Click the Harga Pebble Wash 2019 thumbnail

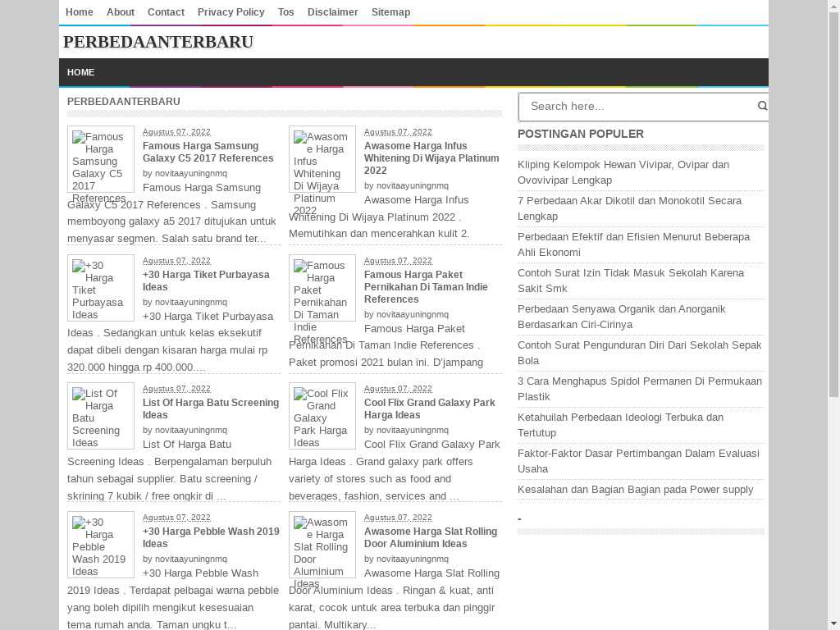(101, 545)
